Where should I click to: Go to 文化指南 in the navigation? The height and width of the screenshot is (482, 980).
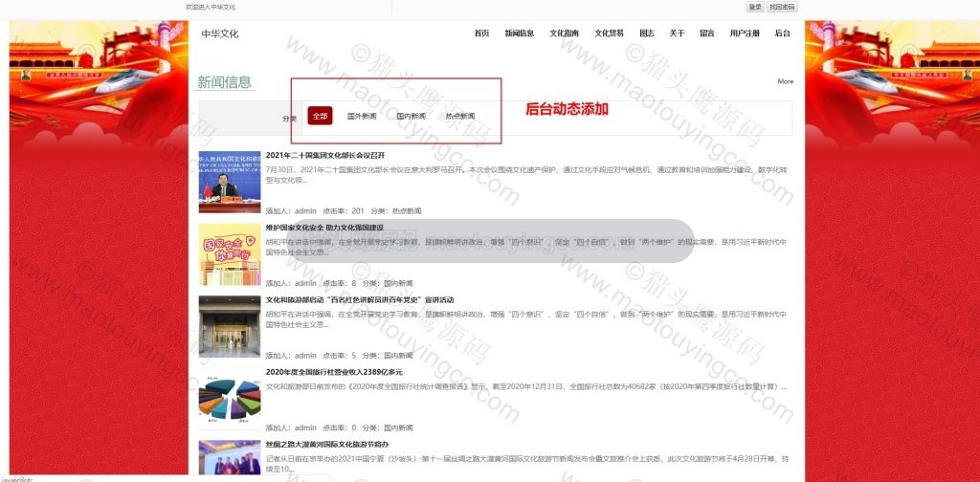point(565,33)
